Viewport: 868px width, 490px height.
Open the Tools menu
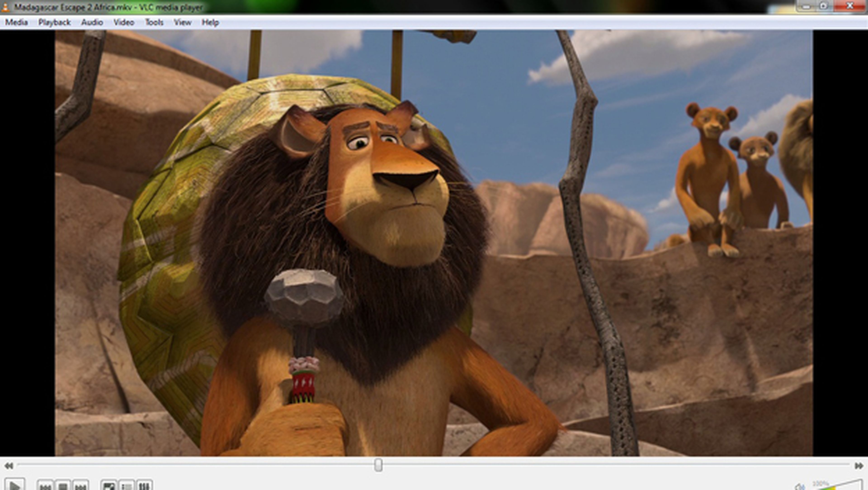point(154,22)
